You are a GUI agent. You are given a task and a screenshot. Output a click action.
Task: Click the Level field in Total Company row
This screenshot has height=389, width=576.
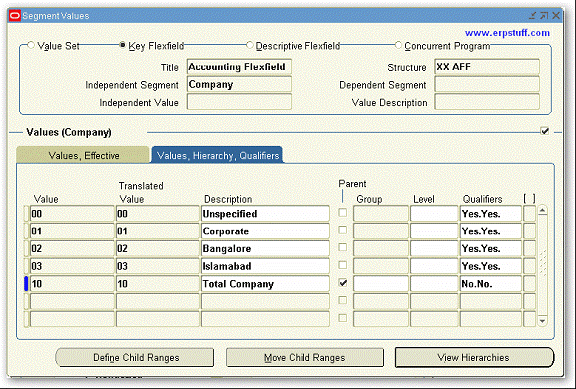point(434,284)
